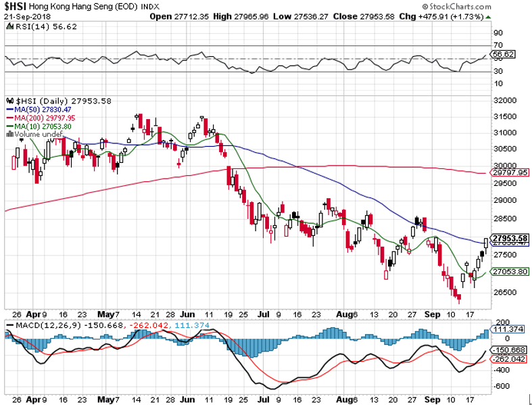Click the 26500 price axis label
Image resolution: width=532 pixels, height=405 pixels.
point(504,292)
